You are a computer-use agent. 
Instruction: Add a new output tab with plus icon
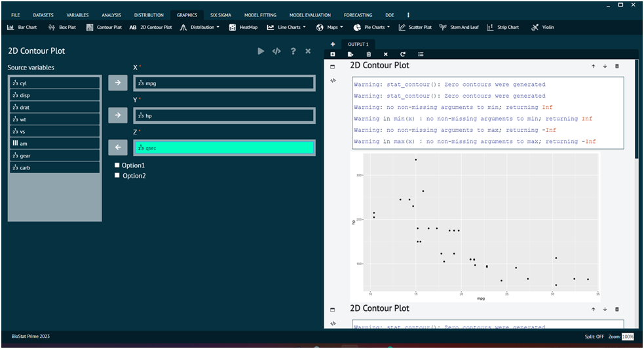coord(333,44)
